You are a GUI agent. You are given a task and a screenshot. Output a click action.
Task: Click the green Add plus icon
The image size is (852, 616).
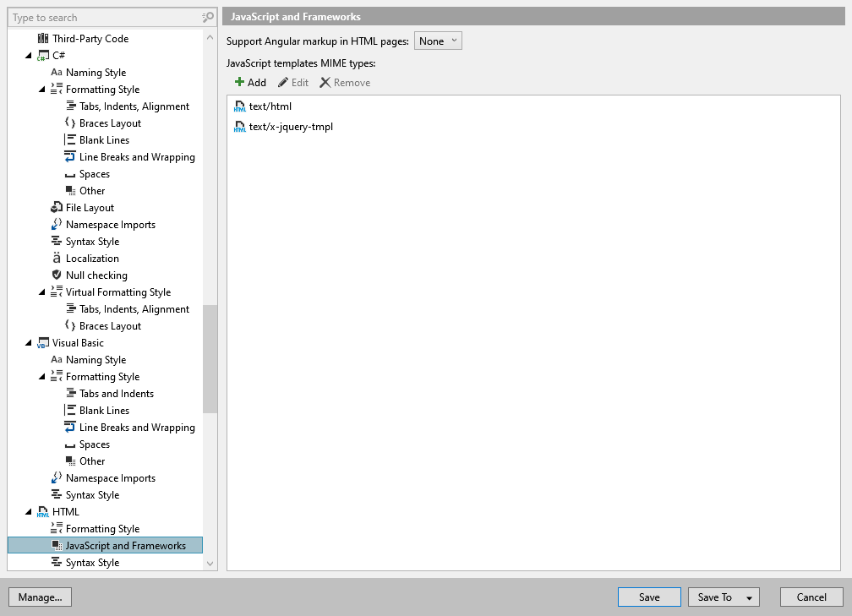(x=239, y=82)
